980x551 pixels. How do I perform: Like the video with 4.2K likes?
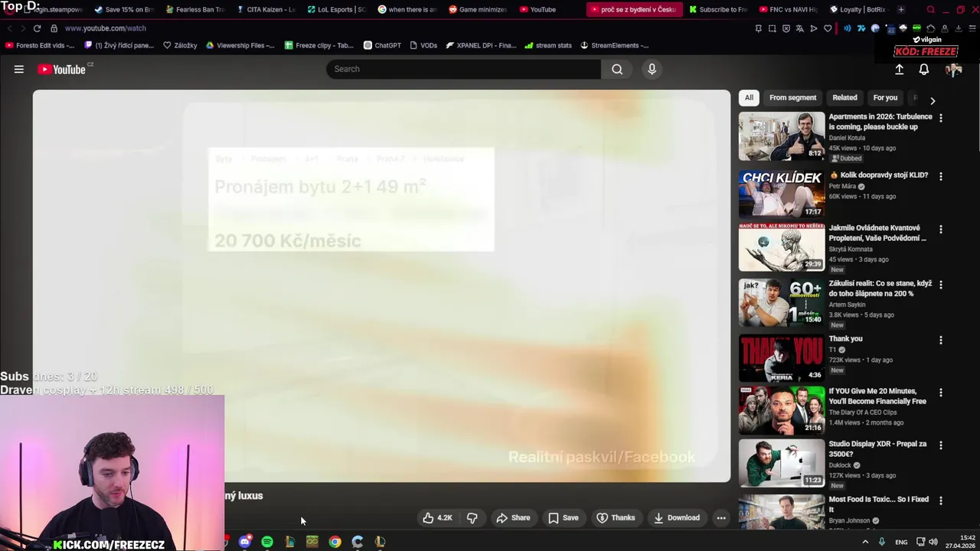click(438, 518)
